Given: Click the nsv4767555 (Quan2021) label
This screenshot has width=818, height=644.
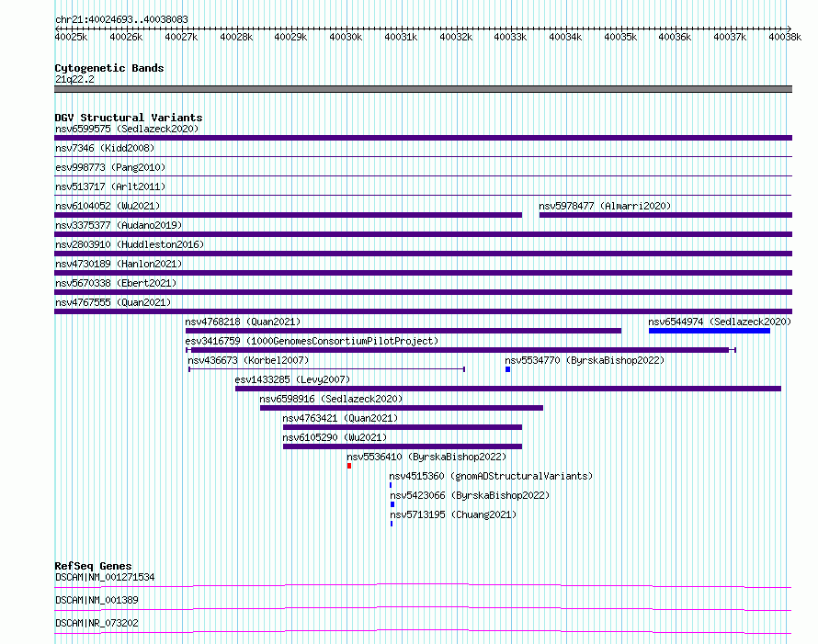Looking at the screenshot, I should [113, 302].
